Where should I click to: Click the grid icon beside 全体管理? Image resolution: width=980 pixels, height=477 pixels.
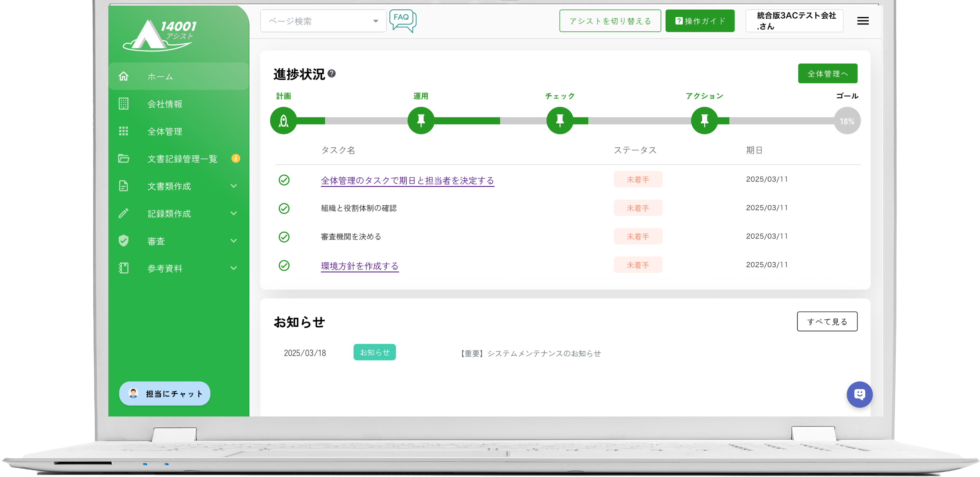123,131
